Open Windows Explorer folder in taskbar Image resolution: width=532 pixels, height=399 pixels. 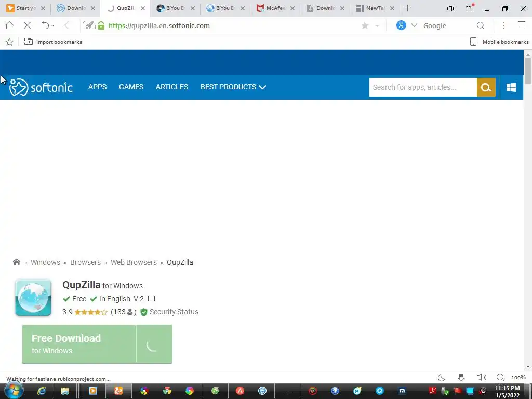65,391
